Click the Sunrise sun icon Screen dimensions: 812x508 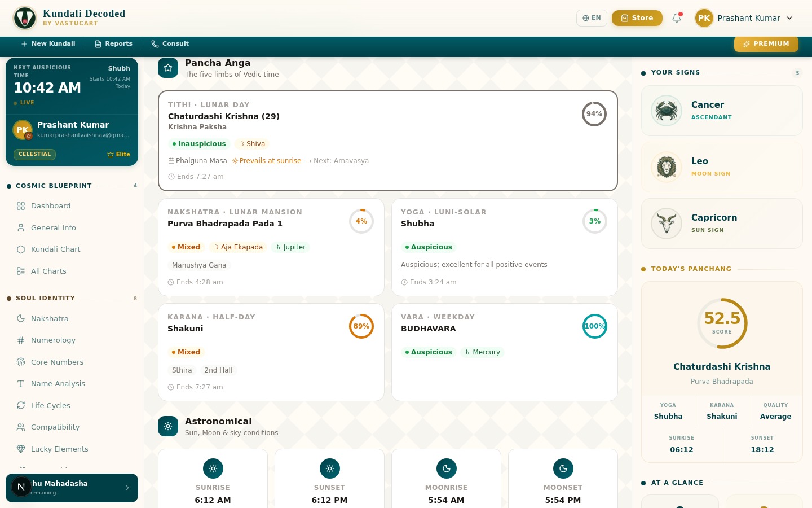(213, 468)
